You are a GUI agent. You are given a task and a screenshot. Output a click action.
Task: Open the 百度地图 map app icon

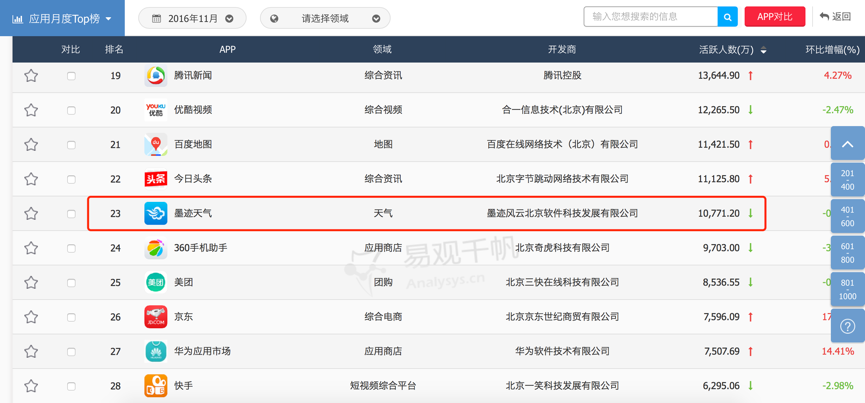point(156,144)
